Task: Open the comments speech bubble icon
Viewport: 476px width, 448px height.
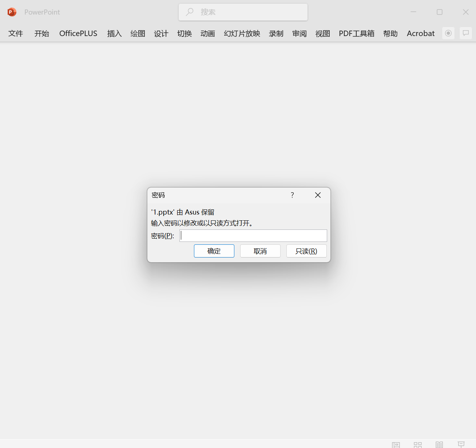Action: click(465, 33)
